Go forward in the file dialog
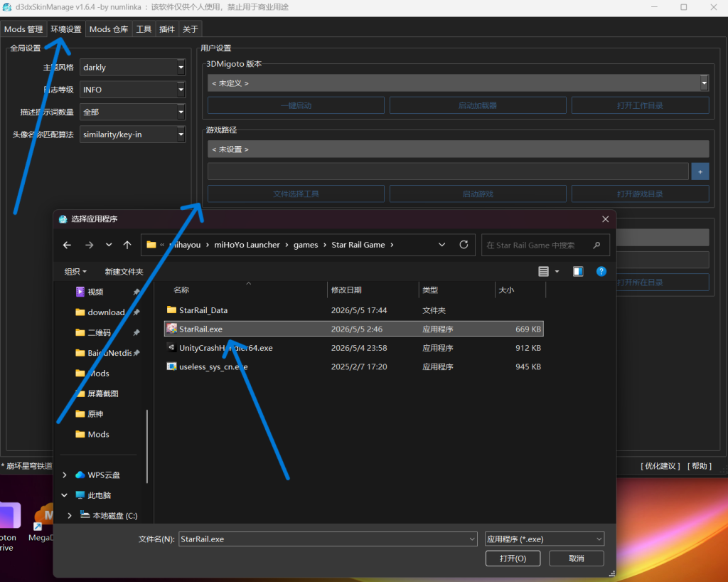The width and height of the screenshot is (728, 582). [x=89, y=245]
